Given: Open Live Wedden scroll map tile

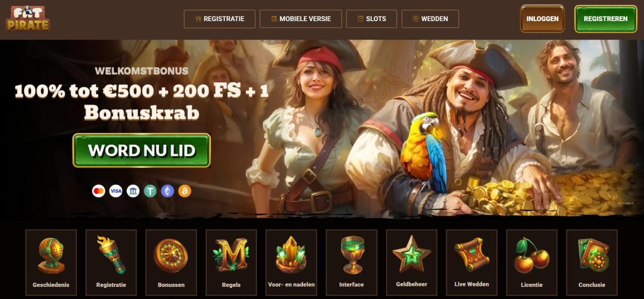Looking at the screenshot, I should tap(472, 262).
